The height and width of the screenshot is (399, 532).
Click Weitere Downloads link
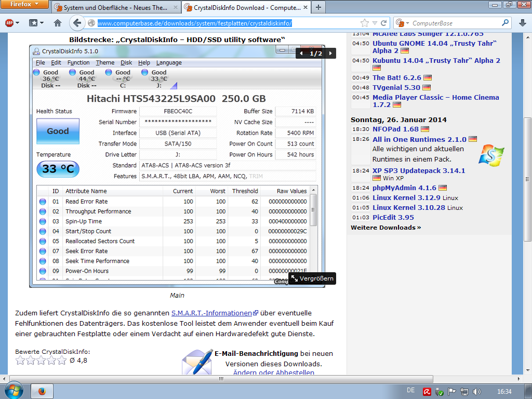[386, 228]
